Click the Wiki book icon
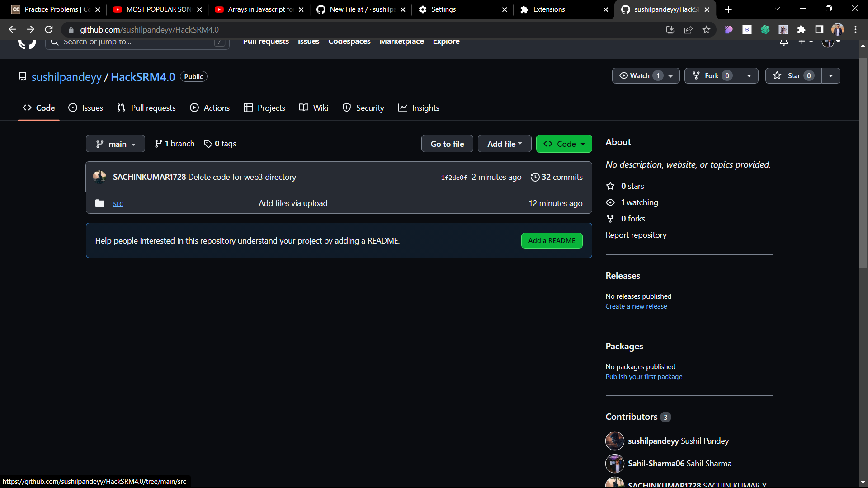Viewport: 868px width, 488px height. (303, 108)
